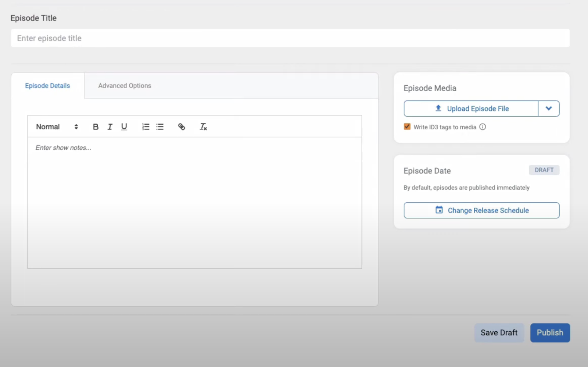This screenshot has height=367, width=588.
Task: Add a hyperlink with the link icon
Action: coord(182,127)
